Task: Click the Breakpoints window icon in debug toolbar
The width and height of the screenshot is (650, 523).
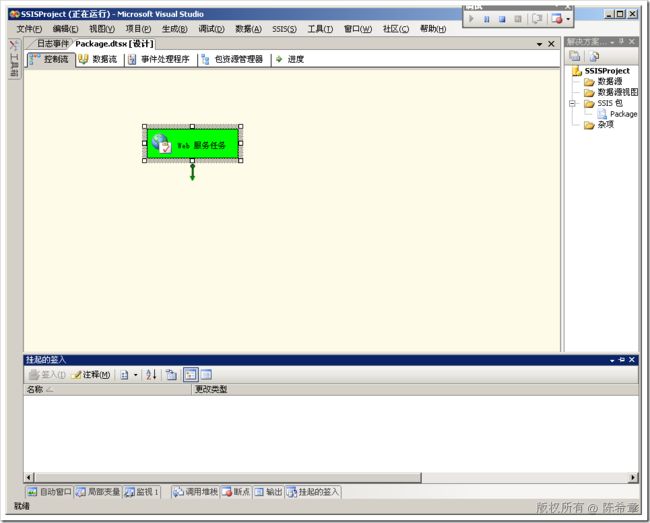Action: point(557,19)
